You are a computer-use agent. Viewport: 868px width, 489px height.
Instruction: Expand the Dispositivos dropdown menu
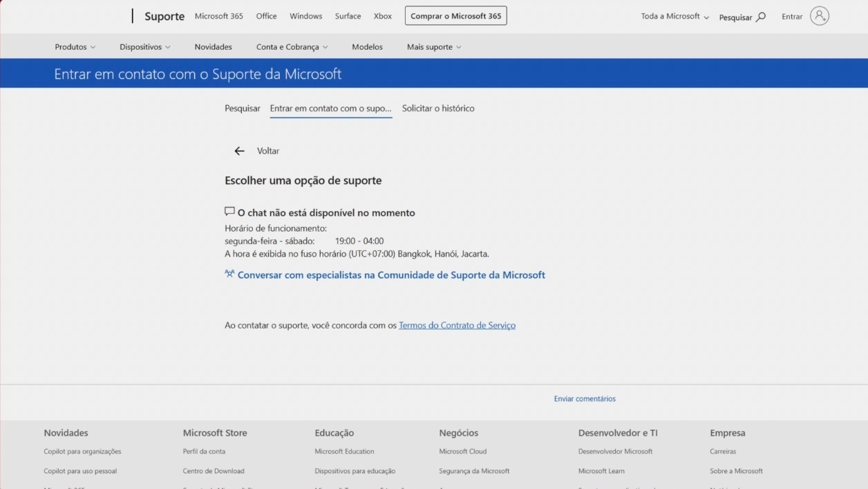[145, 47]
